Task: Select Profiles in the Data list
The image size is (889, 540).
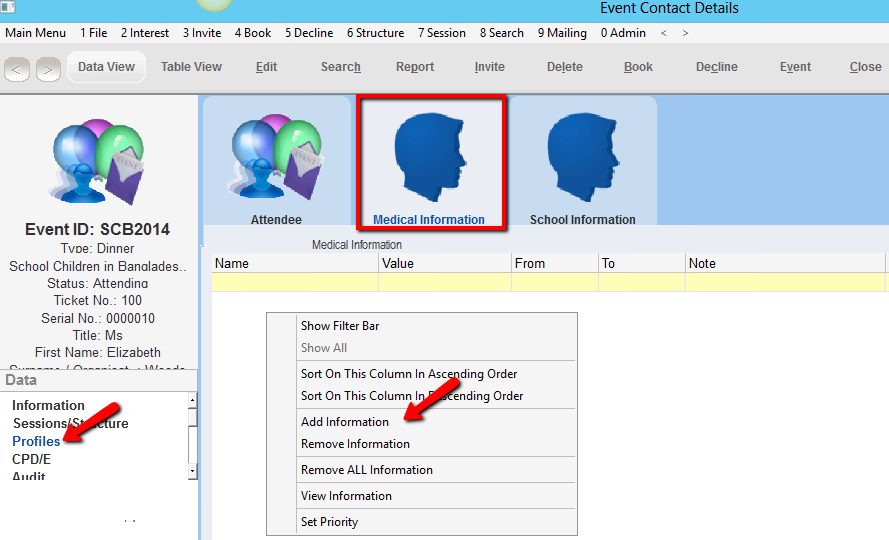Action: pyautogui.click(x=36, y=441)
